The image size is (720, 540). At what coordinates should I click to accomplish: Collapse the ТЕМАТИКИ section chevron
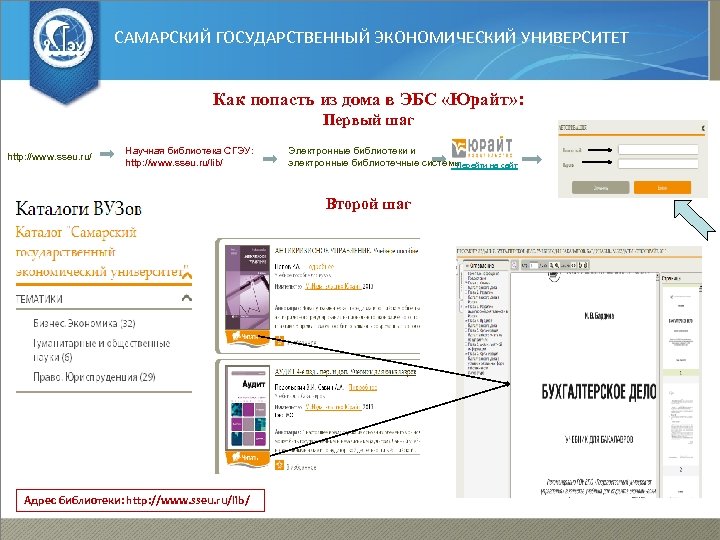(x=186, y=298)
